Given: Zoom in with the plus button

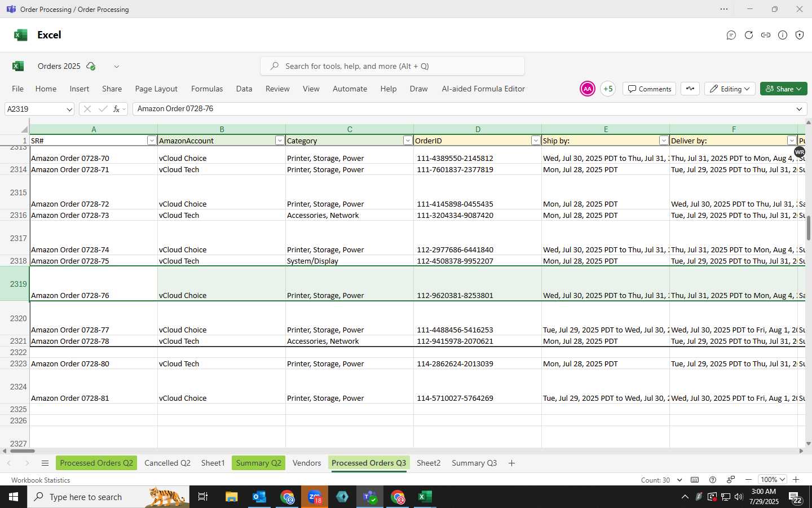Looking at the screenshot, I should [x=796, y=480].
